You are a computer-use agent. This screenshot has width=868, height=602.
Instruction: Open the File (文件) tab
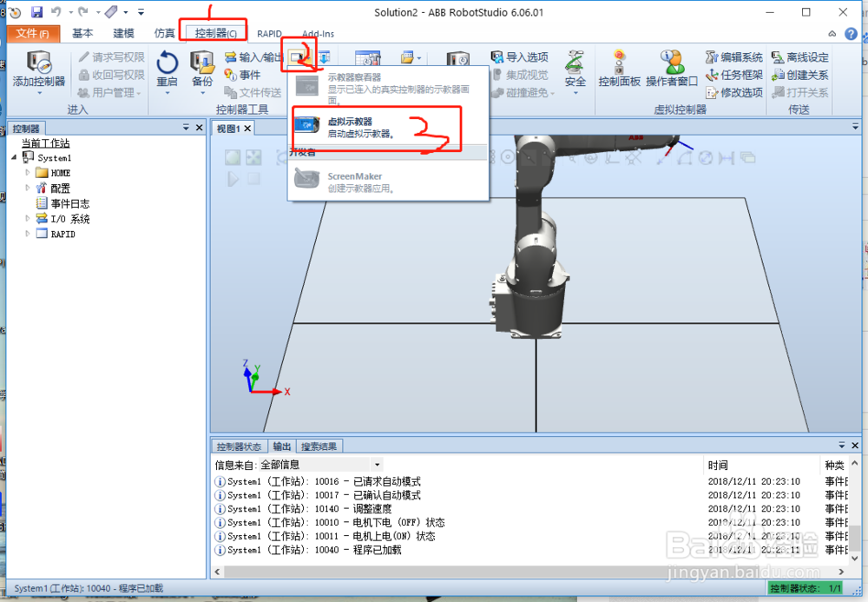point(32,33)
